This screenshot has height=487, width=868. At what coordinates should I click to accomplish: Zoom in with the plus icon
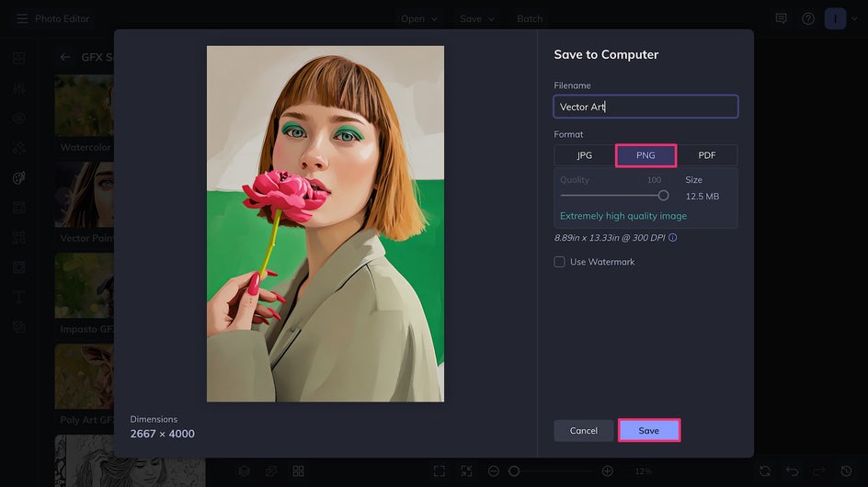click(607, 471)
